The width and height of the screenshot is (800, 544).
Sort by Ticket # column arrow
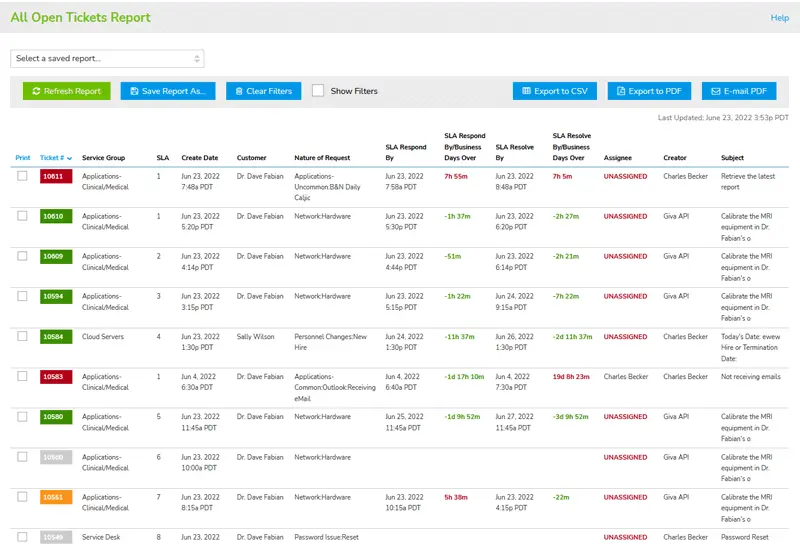69,158
